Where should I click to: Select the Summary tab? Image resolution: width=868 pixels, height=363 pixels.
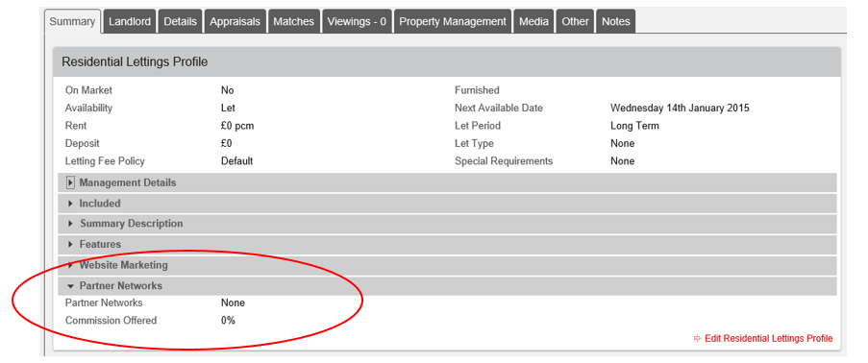coord(72,21)
